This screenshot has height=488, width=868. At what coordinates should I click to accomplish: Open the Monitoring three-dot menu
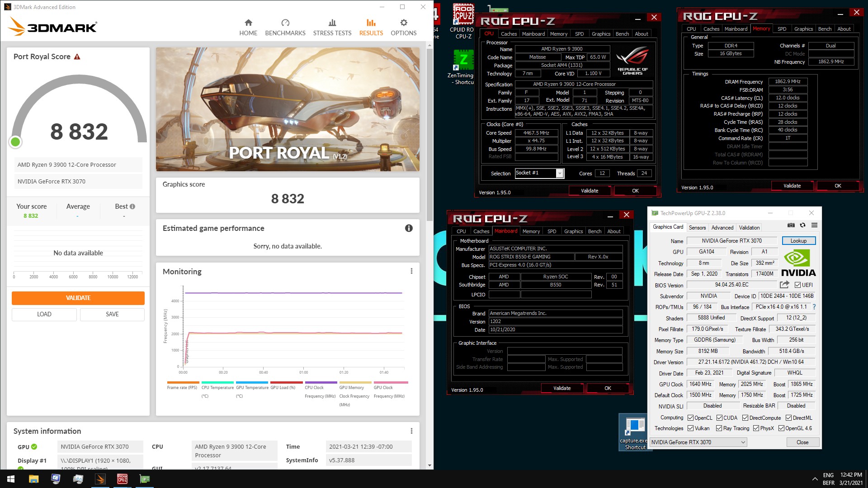(x=411, y=271)
